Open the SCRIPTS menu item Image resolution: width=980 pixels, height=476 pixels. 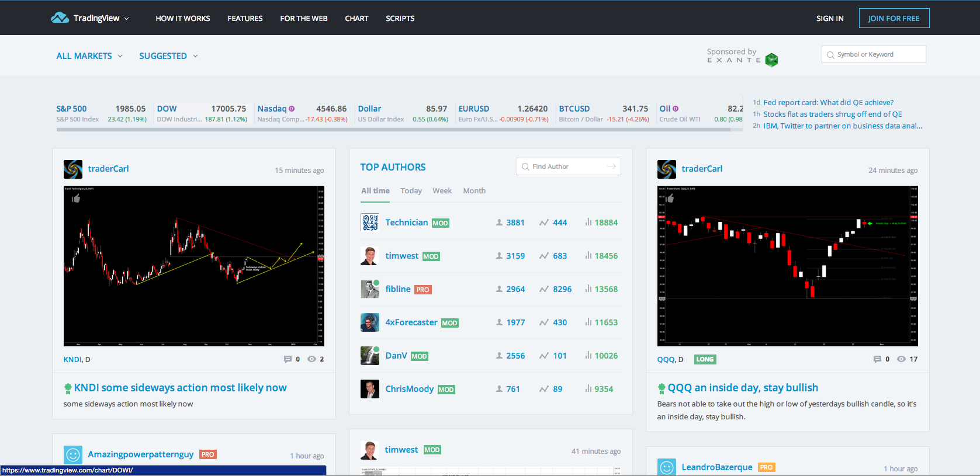(400, 19)
